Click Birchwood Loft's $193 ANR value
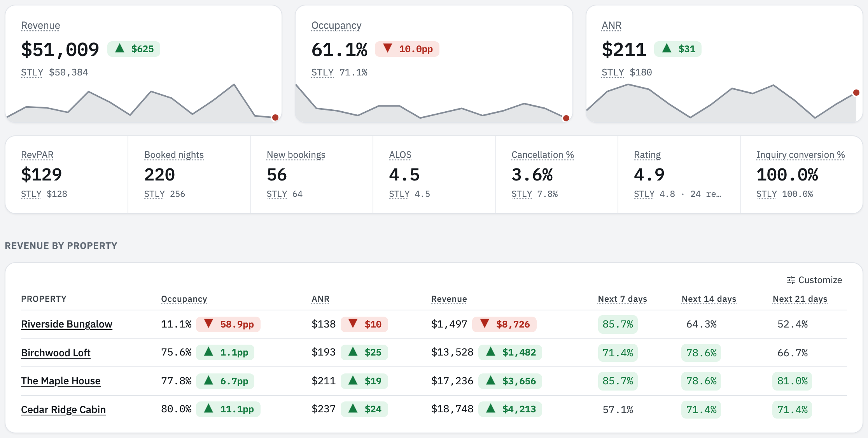The width and height of the screenshot is (868, 438). point(324,352)
